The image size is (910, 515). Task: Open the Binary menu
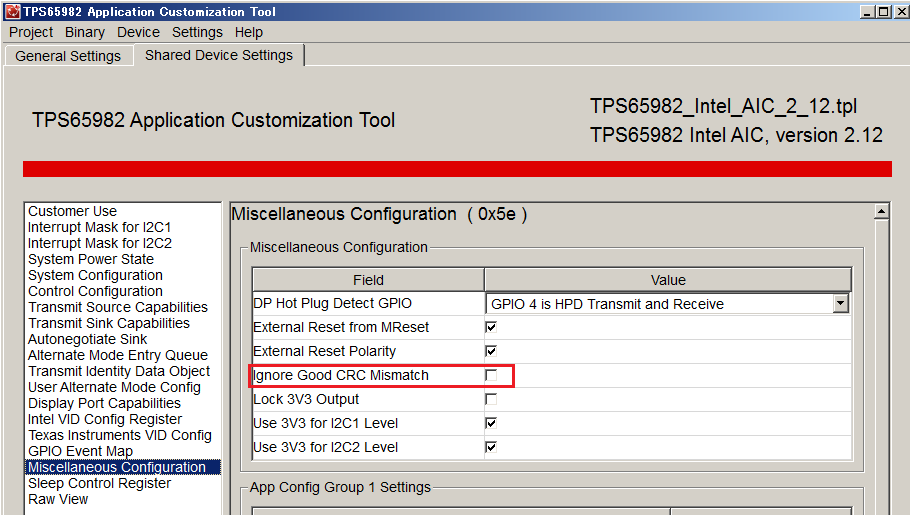tap(85, 32)
